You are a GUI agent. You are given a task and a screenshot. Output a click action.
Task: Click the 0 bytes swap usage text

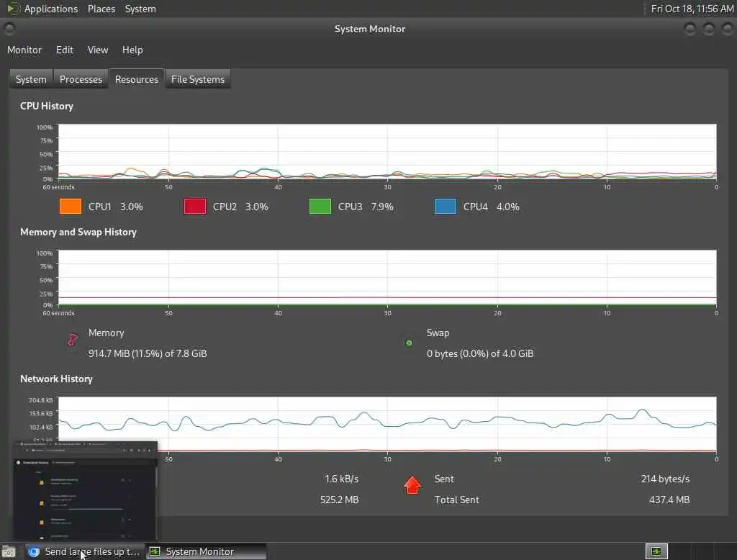pyautogui.click(x=480, y=353)
